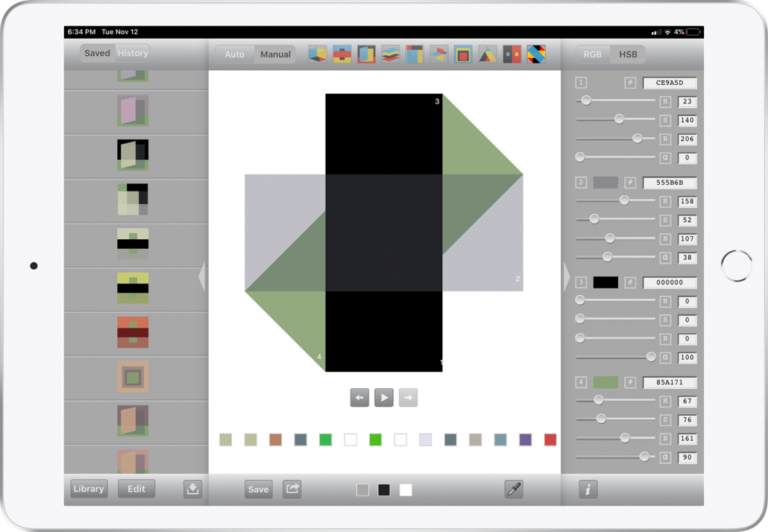Tap the # button for color 3
Viewport: 768px width, 532px height.
click(x=630, y=282)
